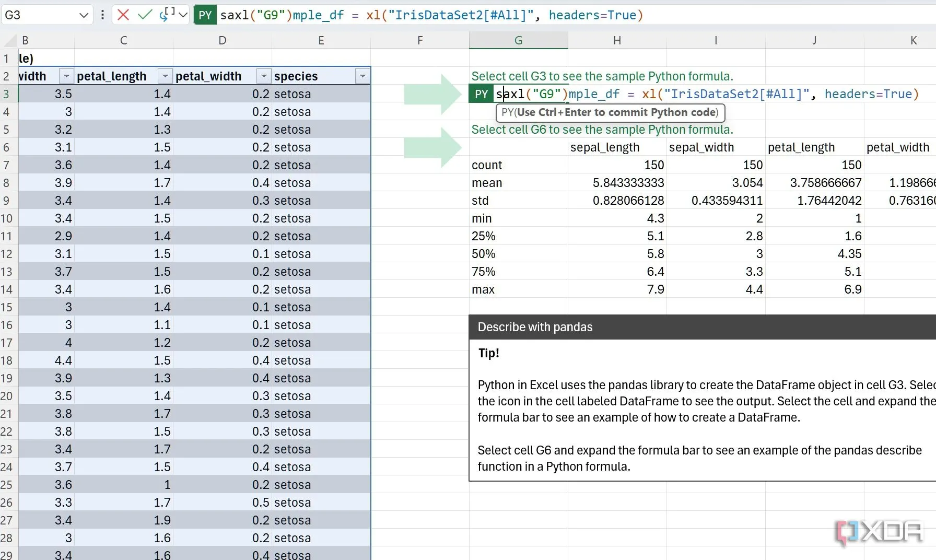The width and height of the screenshot is (936, 560).
Task: Select column F header
Action: point(420,40)
